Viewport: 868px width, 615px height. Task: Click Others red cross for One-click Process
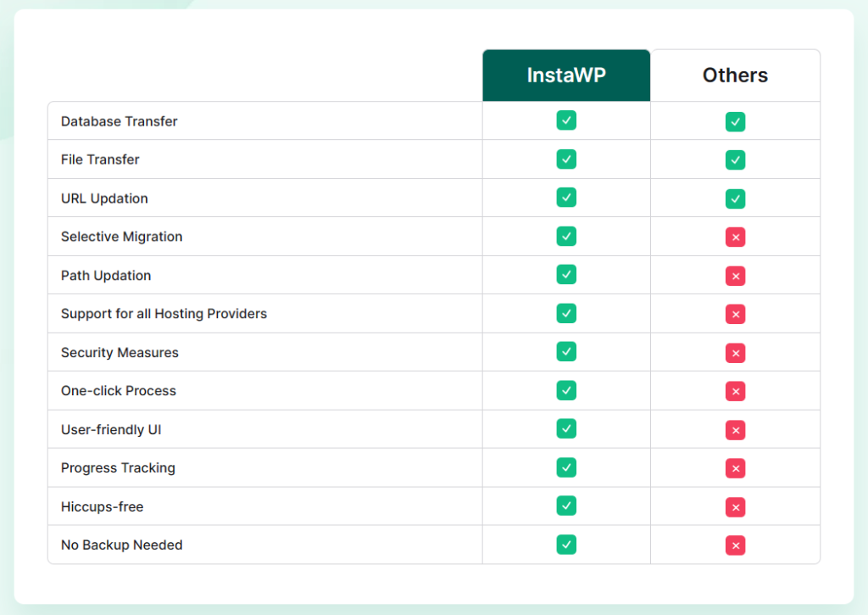[x=735, y=391]
